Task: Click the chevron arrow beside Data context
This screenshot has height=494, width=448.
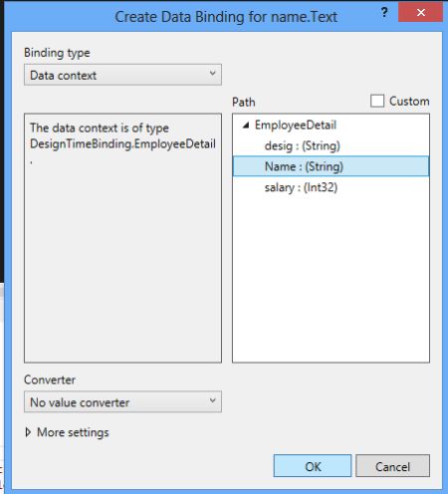Action: [x=212, y=74]
